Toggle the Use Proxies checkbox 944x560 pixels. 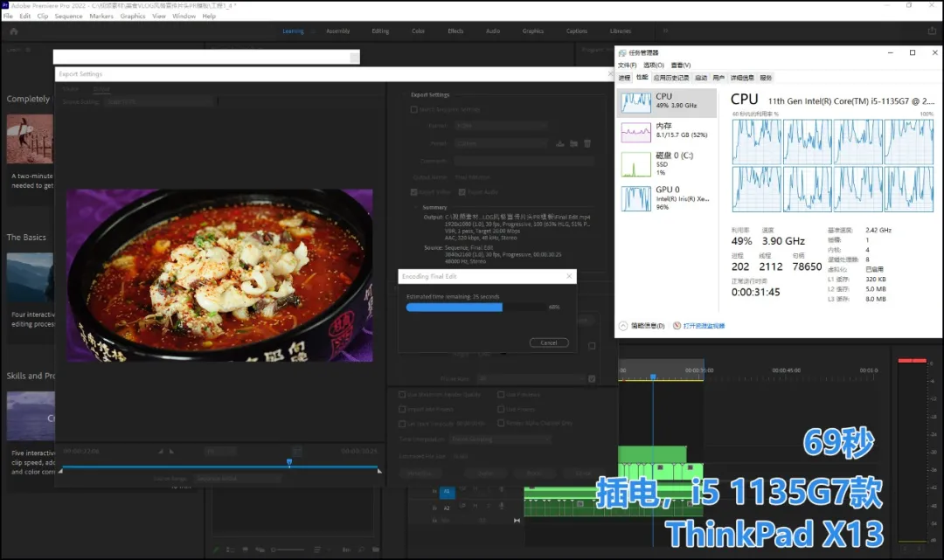[x=501, y=409]
